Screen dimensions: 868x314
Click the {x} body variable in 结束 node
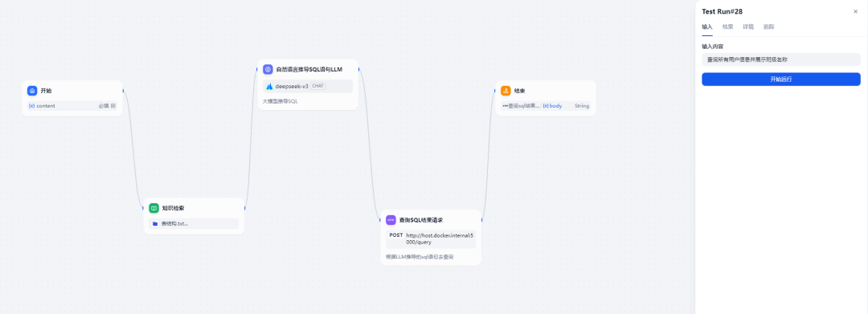coord(552,105)
